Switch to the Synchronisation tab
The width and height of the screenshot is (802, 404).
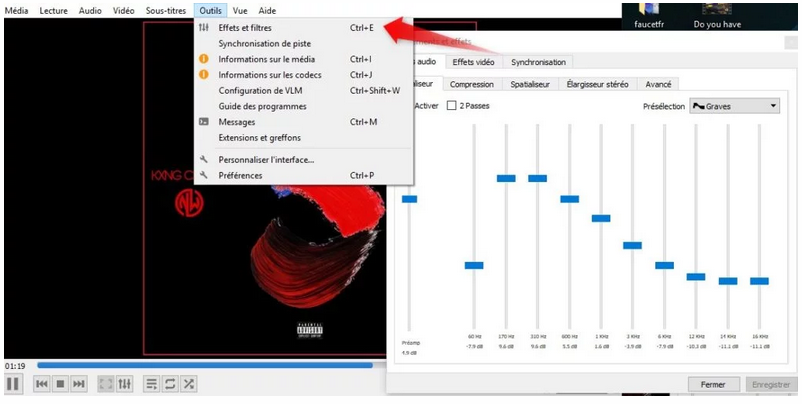pos(539,62)
